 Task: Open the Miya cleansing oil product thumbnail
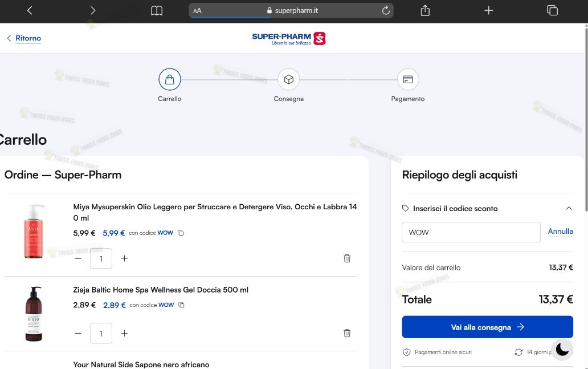[x=34, y=231]
